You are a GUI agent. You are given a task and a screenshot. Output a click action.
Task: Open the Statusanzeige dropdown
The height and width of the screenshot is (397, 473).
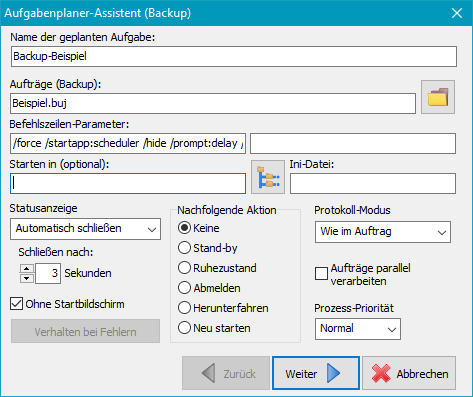[85, 229]
